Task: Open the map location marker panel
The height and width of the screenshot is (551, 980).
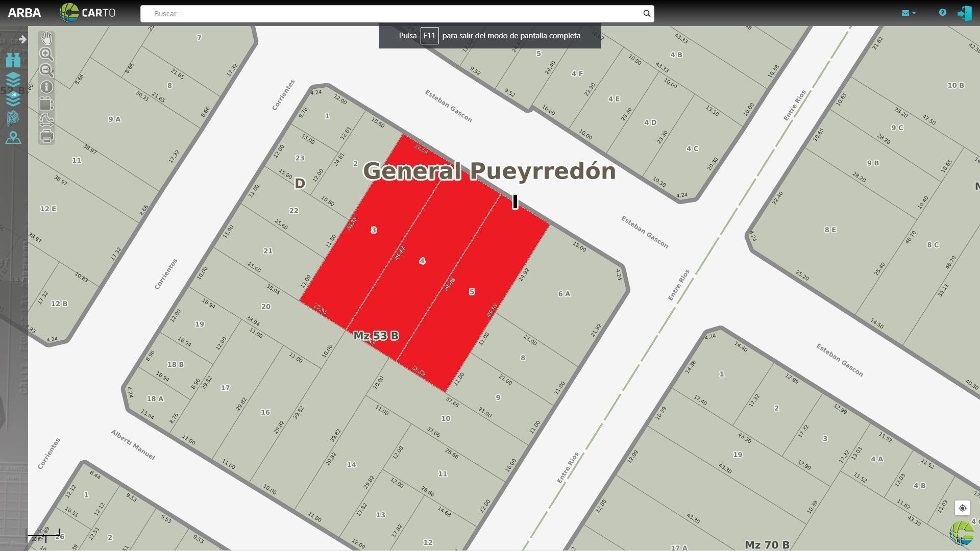Action: coord(13,138)
